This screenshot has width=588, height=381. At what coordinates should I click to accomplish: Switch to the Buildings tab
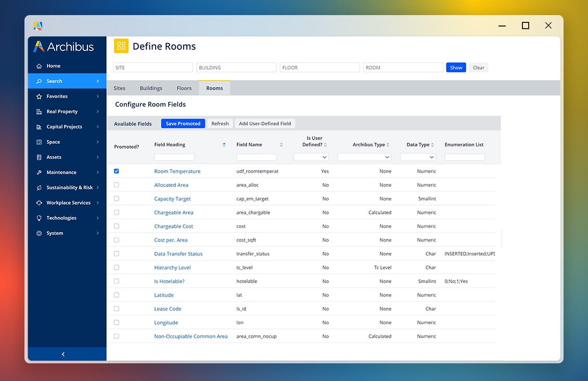[151, 88]
